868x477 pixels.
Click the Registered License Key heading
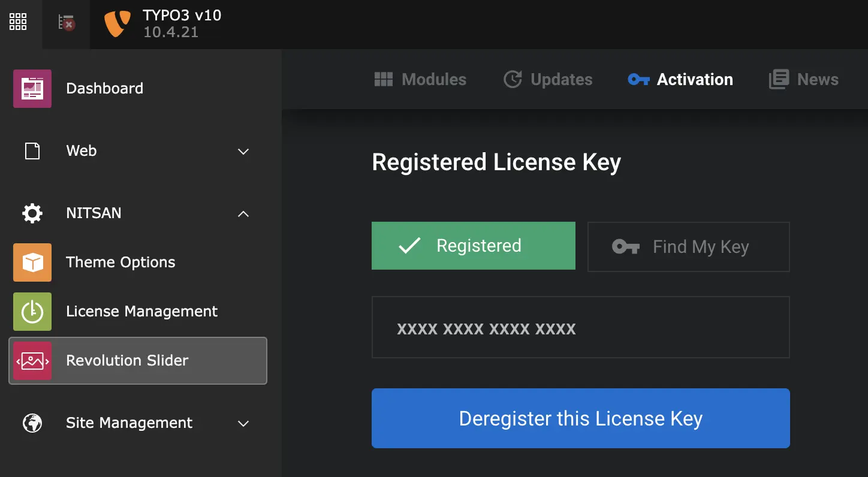[x=496, y=162]
